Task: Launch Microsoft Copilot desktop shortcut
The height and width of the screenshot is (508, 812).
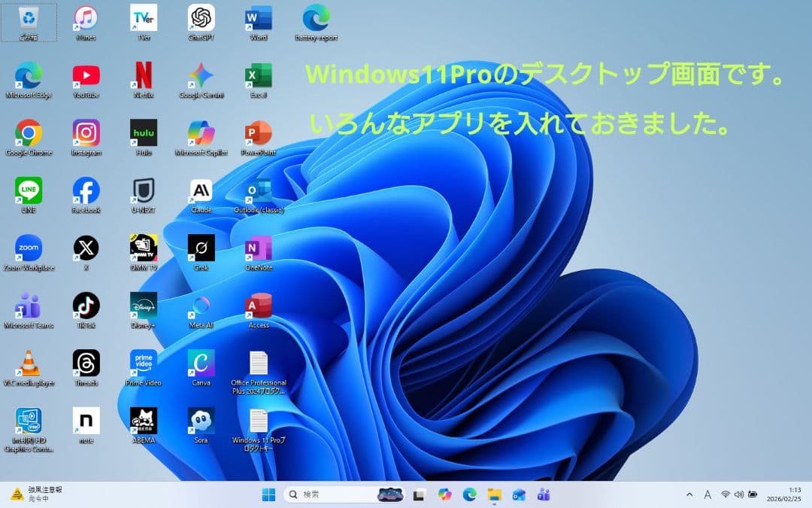Action: coord(201,138)
